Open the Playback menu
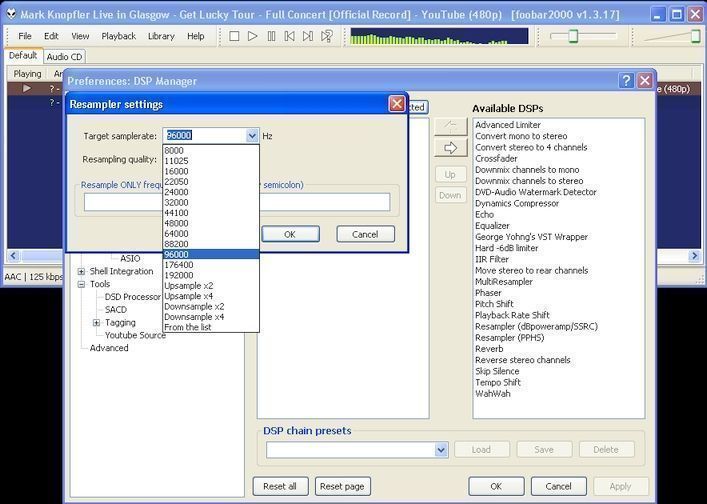Viewport: 707px width, 504px height. [119, 36]
